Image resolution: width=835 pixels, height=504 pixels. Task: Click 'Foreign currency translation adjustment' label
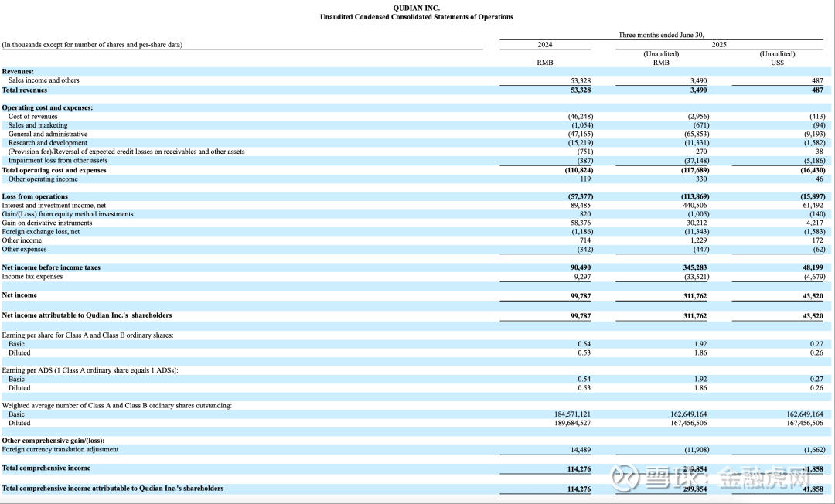60,450
